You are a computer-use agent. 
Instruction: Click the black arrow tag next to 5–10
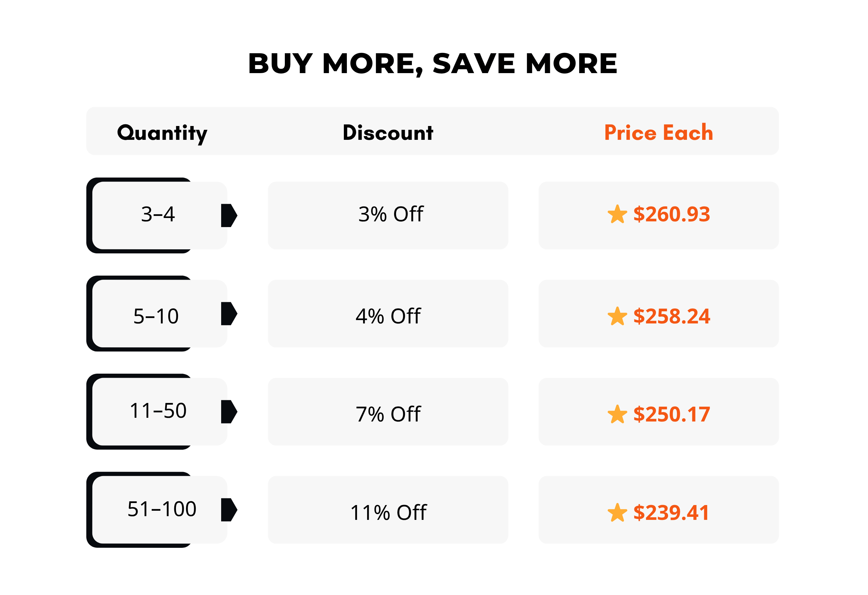[229, 314]
